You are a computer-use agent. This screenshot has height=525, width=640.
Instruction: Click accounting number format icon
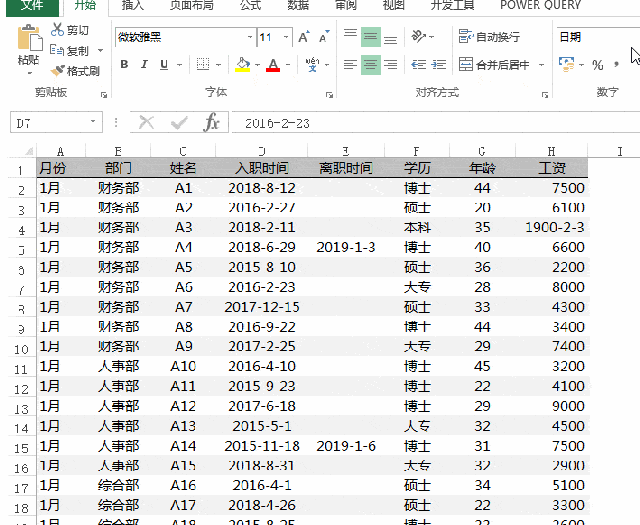[x=567, y=65]
